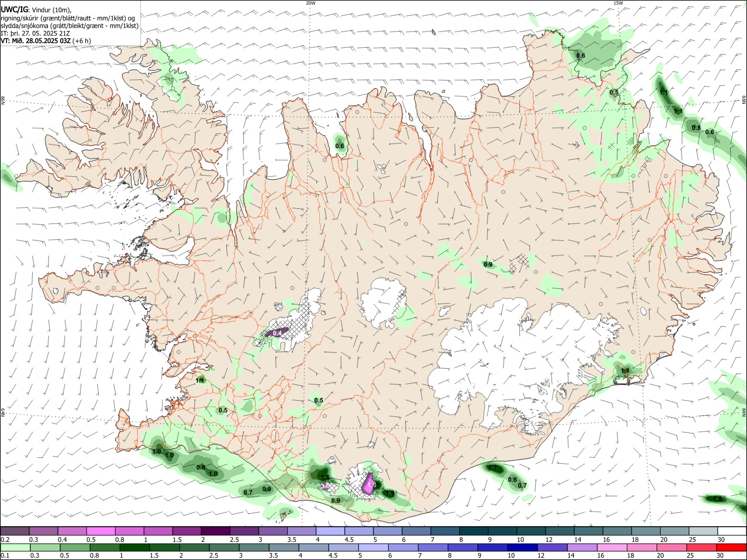
Task: Click the cross-hatched area beside the 0.9 inland value
Action: (x=520, y=262)
